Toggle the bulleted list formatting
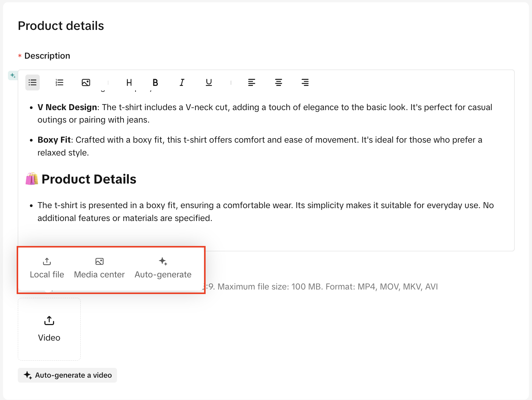 point(33,82)
